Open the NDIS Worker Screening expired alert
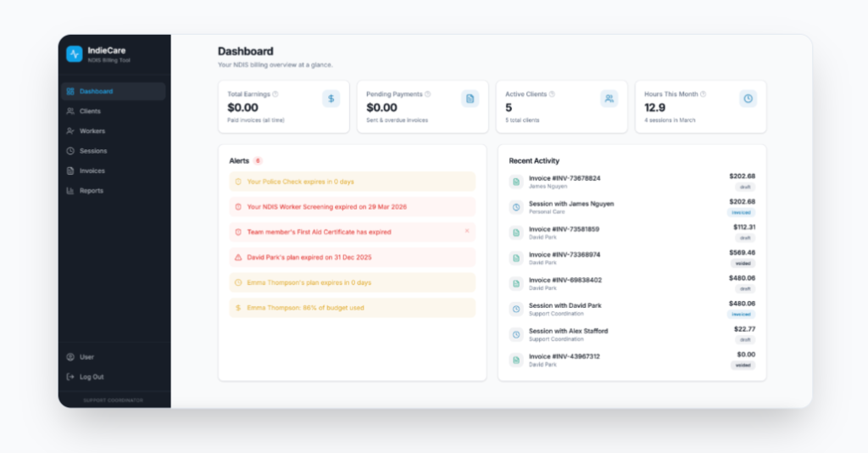Screen dimensions: 868x453 tap(352, 207)
